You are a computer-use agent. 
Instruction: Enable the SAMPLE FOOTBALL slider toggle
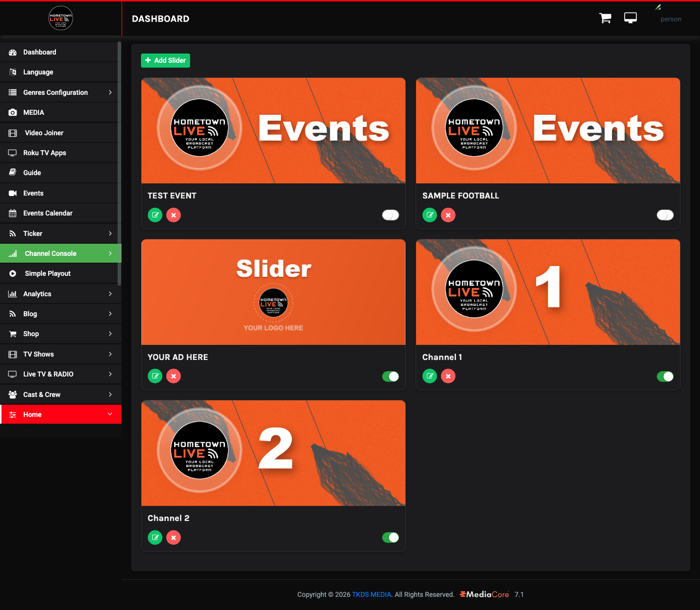665,215
